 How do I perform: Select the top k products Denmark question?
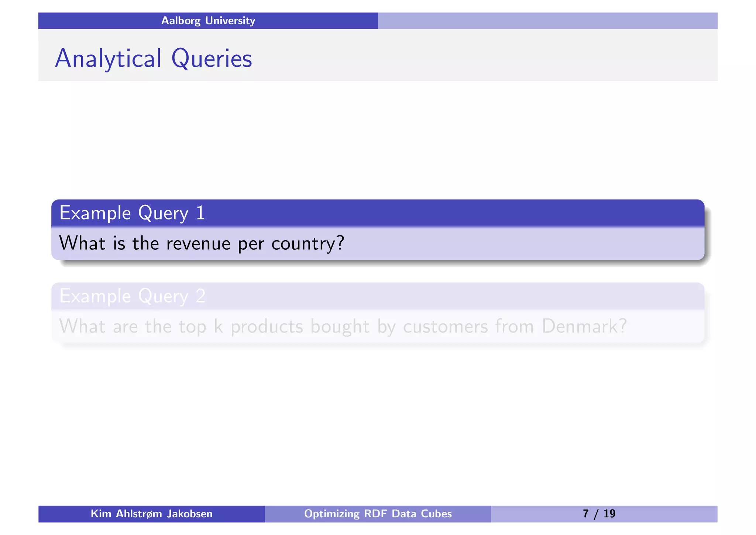[343, 327]
